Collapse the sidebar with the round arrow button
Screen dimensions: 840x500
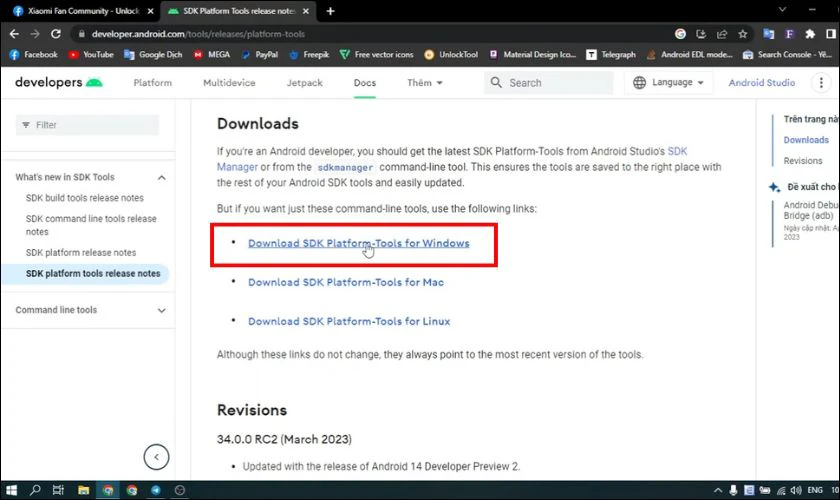point(156,457)
